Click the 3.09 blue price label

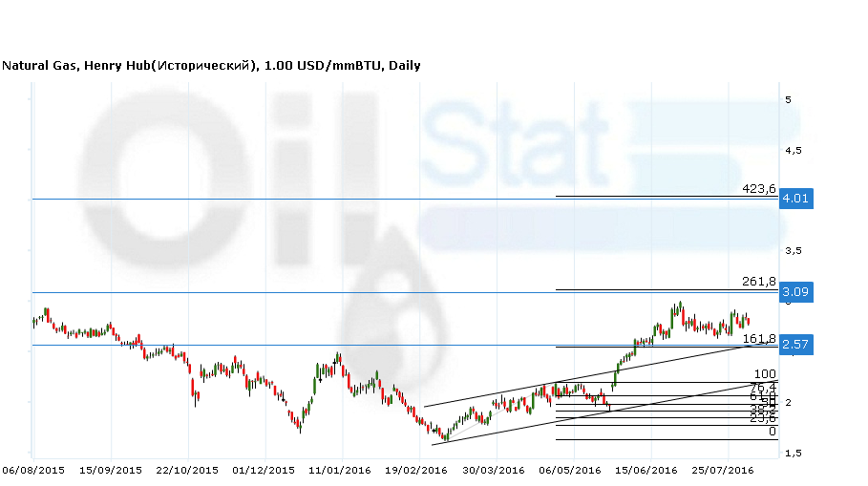tap(795, 291)
